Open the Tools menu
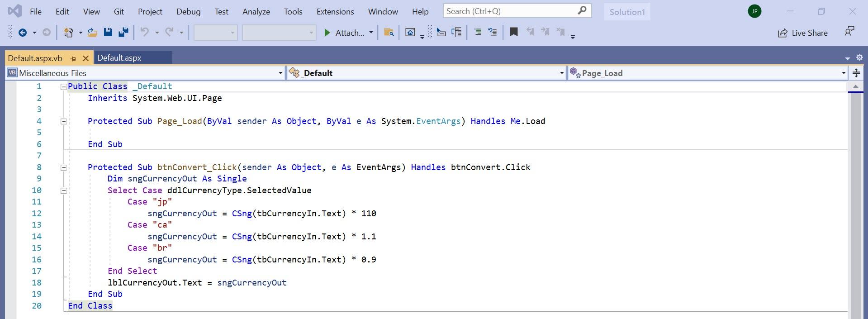The image size is (868, 319). coord(293,11)
